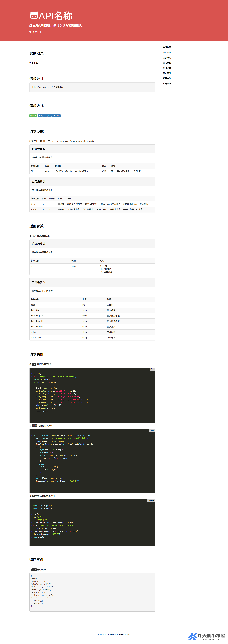This screenshot has height=644, width=228.
Task: Click the "code":1 line in JSON sample
Action: [36, 579]
